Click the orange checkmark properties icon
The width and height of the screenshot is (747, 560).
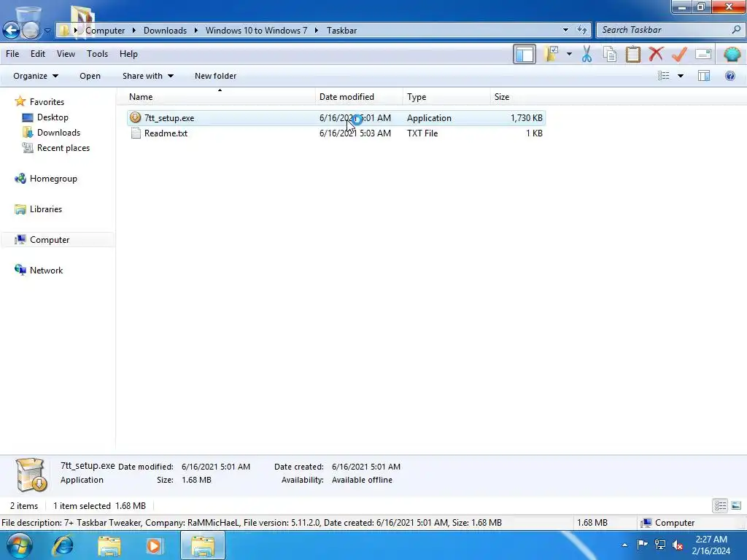pyautogui.click(x=679, y=54)
